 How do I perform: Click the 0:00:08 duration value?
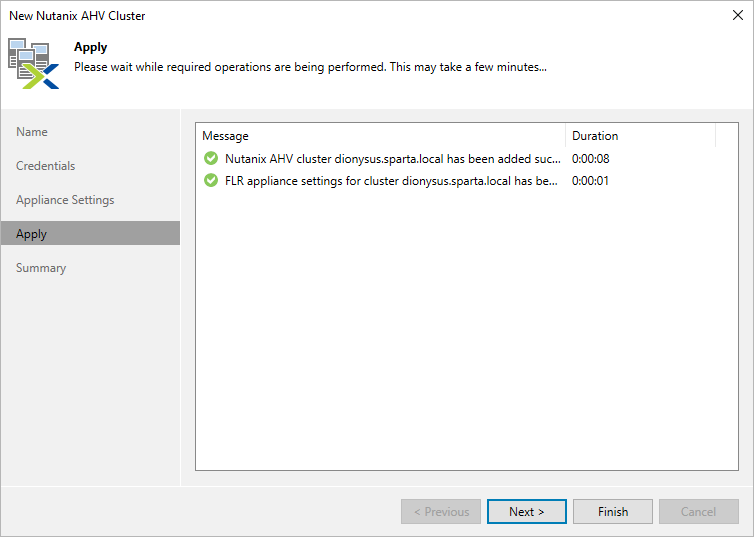click(591, 159)
